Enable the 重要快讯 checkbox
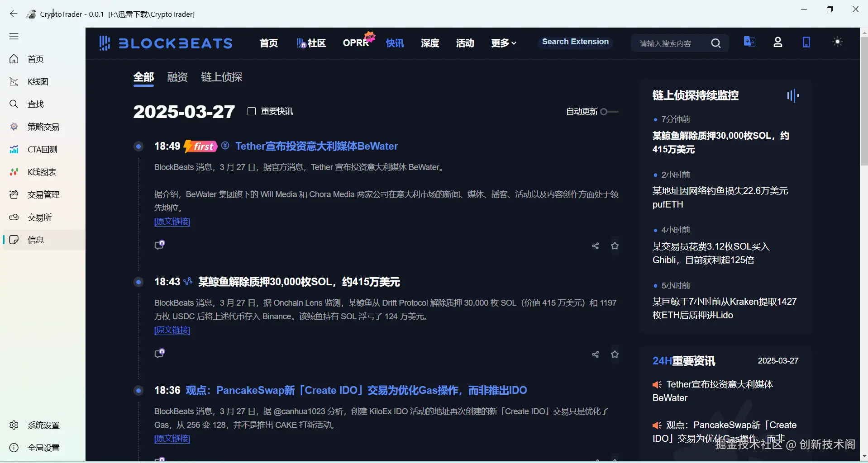Viewport: 868px width, 463px height. click(x=252, y=111)
